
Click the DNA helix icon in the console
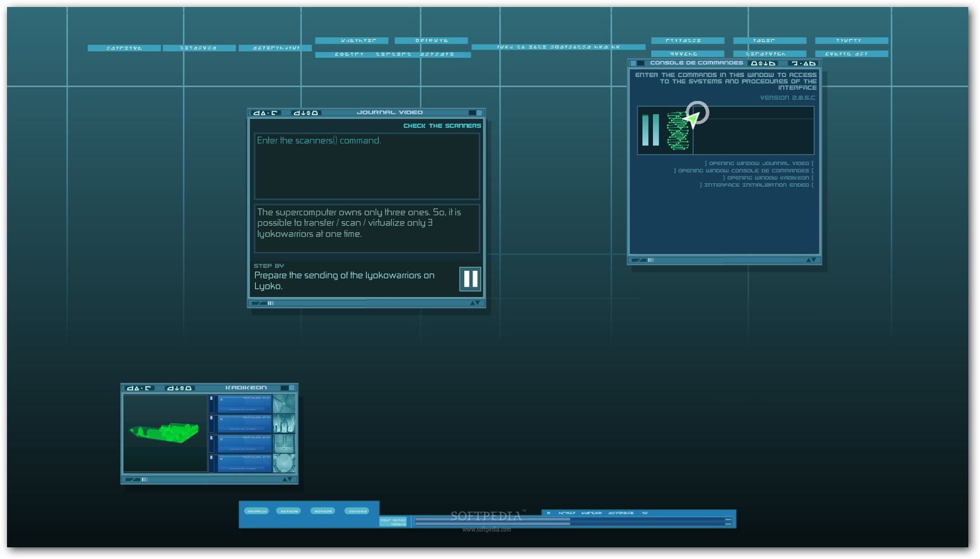coord(677,131)
